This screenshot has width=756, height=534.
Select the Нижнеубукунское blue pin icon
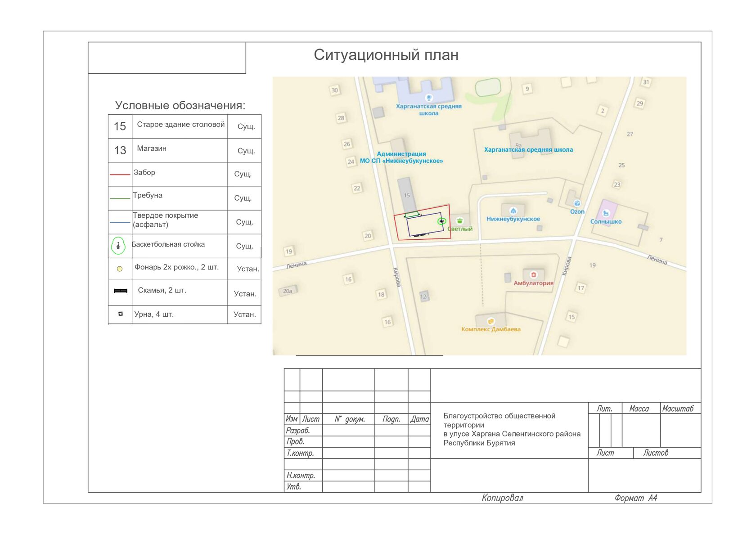click(513, 211)
